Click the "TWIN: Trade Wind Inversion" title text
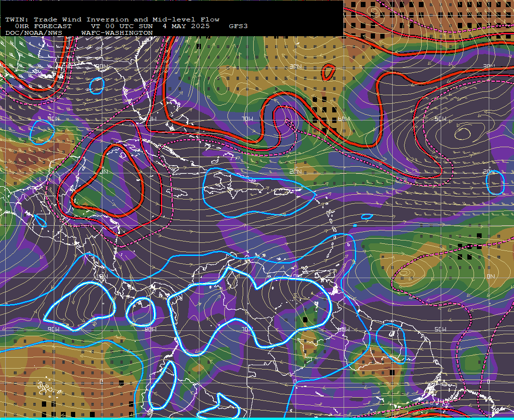Screen dimensions: 514x420 [67, 20]
